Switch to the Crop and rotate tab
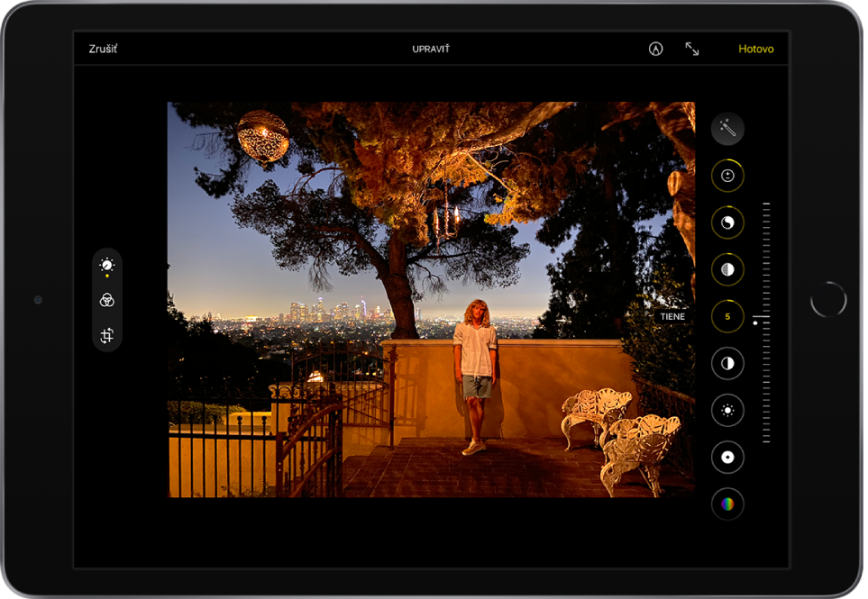 coord(107,335)
